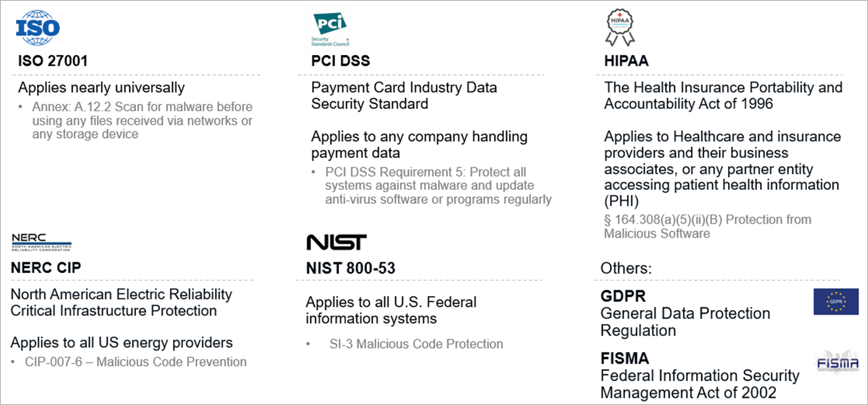Click the § 164.308(a)(5)(ii)(B) reference text
Viewport: 868px width, 405px height.
[707, 226]
